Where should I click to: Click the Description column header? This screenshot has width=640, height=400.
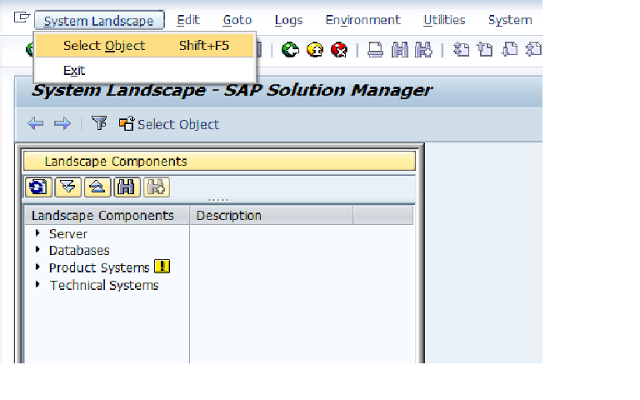(271, 216)
